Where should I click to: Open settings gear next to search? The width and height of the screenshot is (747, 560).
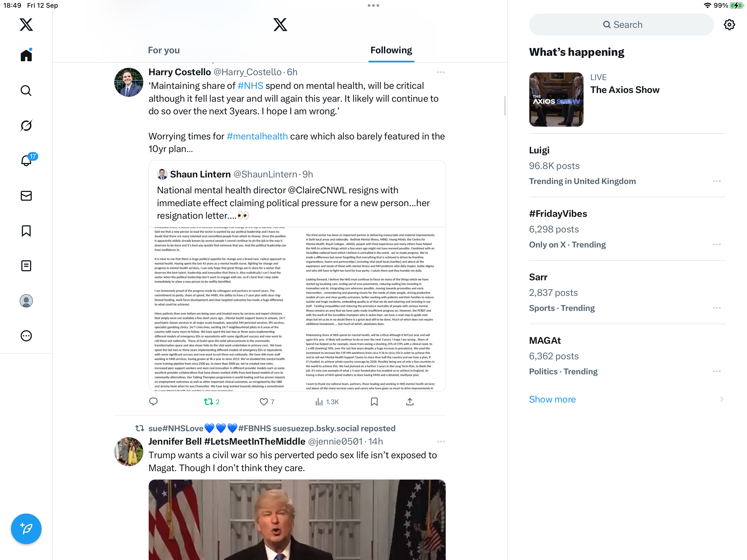coord(729,25)
